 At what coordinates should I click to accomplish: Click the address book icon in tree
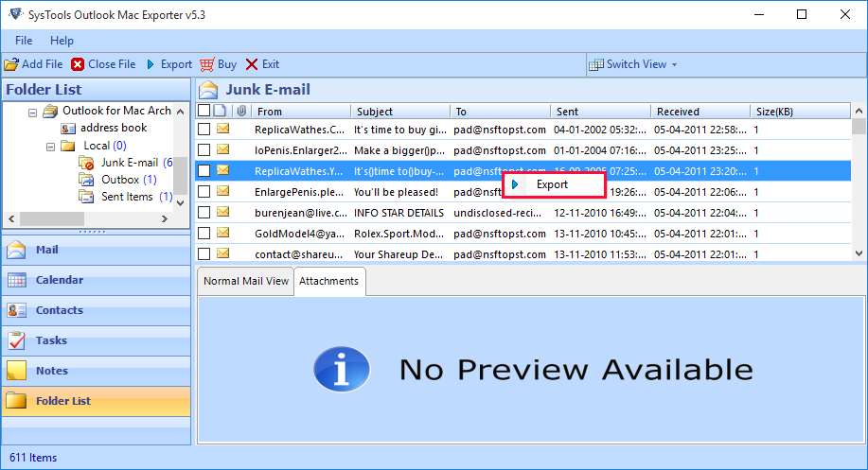(x=68, y=129)
